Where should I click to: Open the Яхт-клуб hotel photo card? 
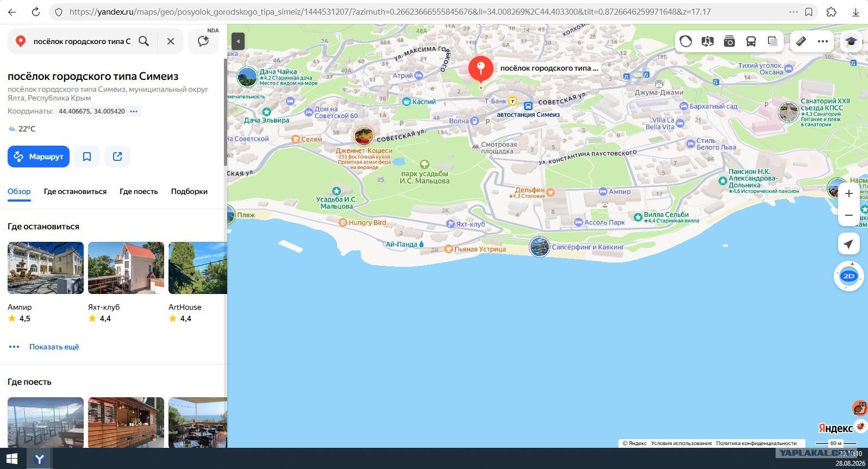[126, 268]
